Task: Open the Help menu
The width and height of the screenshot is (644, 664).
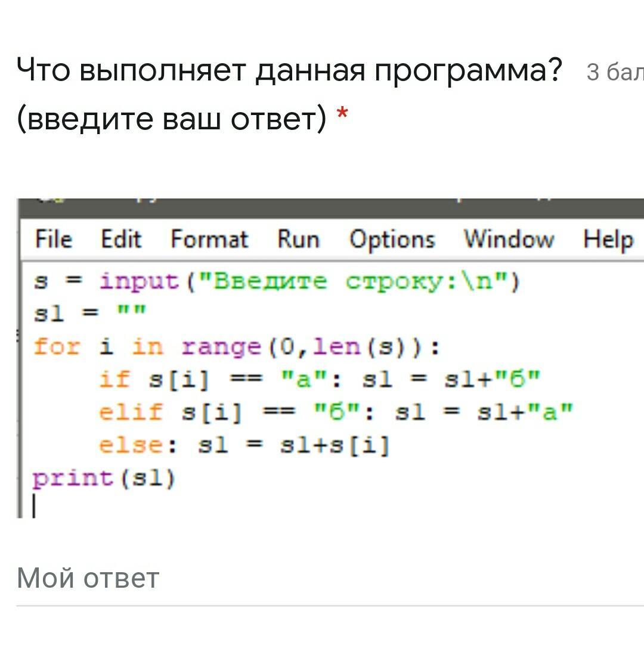Action: coord(608,240)
